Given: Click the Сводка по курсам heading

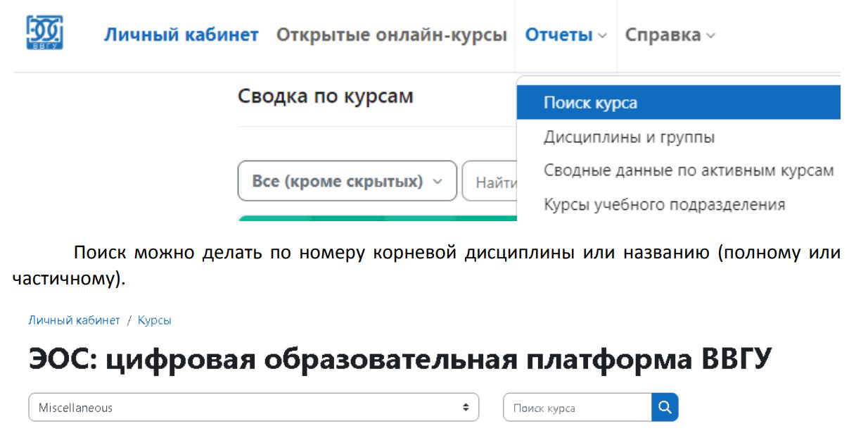Looking at the screenshot, I should (x=325, y=96).
